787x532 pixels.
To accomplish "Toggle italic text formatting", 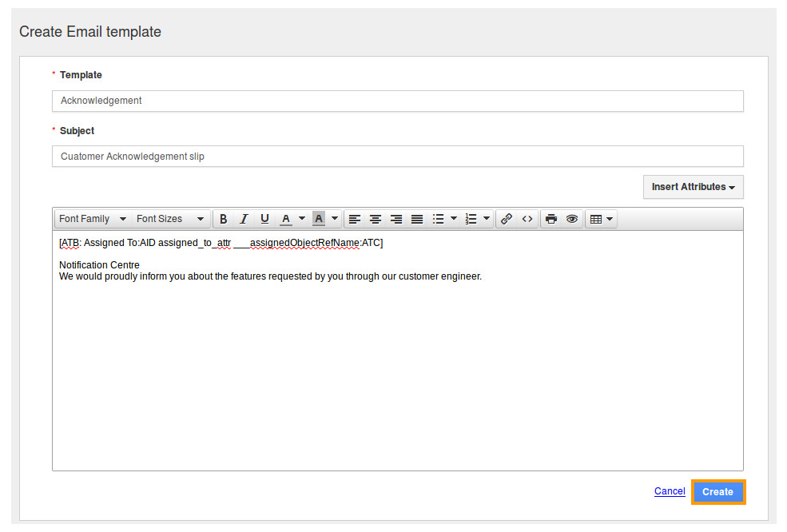I will coord(244,219).
